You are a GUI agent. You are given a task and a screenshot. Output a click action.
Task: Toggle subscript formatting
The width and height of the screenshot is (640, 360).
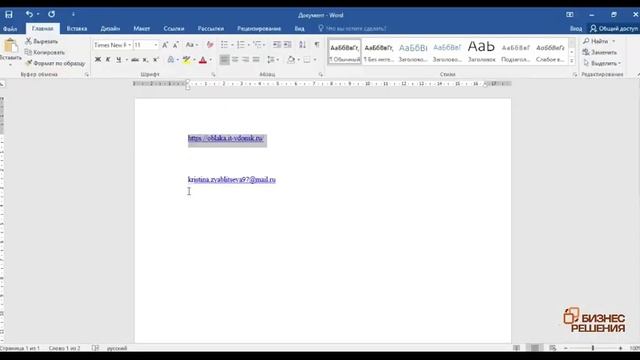point(145,60)
